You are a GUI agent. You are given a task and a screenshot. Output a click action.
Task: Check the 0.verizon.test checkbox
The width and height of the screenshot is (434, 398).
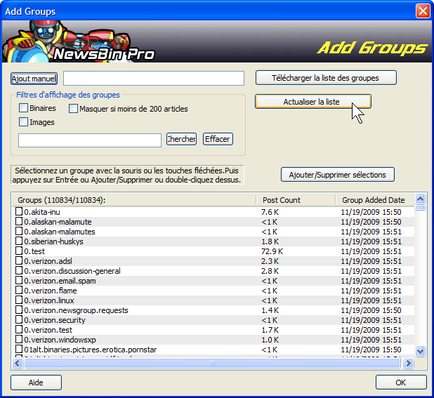pos(19,329)
